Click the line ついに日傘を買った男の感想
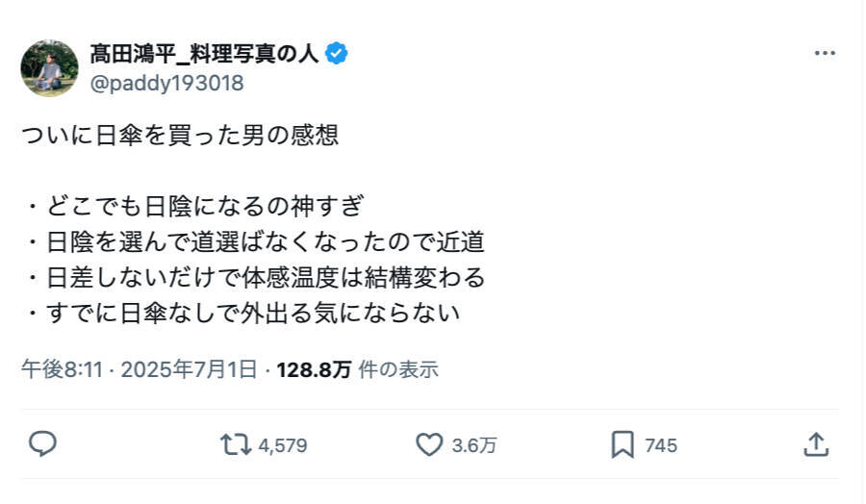Viewport: 866px width, 504px height. (x=180, y=136)
